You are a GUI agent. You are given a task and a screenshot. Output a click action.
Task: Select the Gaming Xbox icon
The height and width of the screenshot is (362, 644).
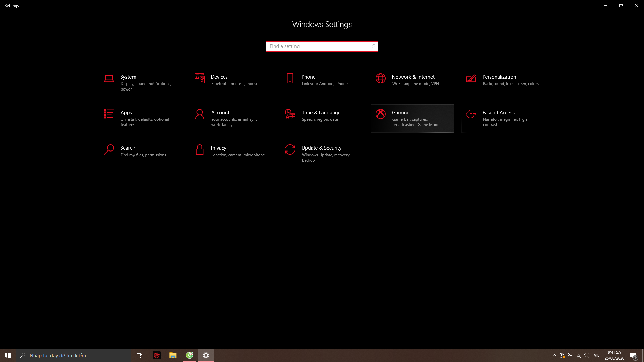(x=381, y=114)
